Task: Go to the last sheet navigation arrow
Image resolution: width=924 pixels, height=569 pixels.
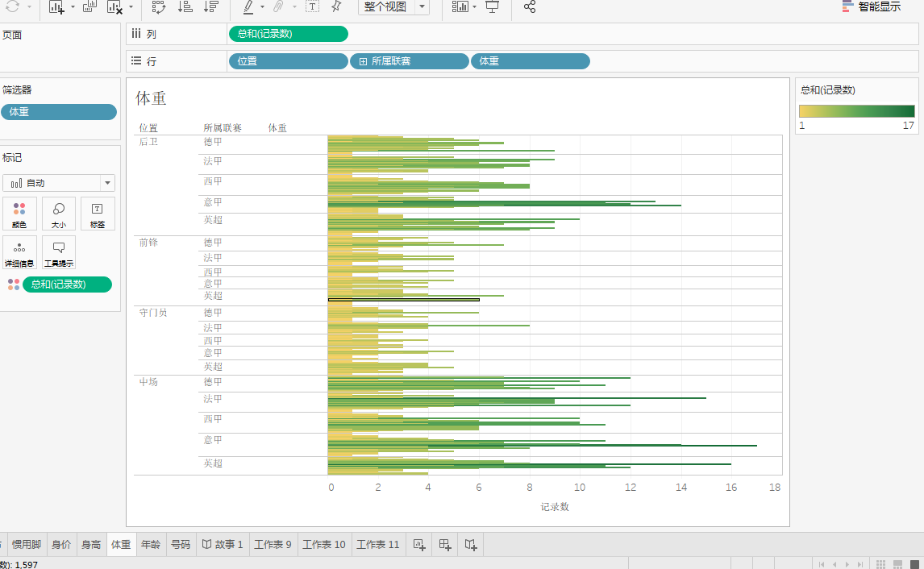Action: coord(860,564)
